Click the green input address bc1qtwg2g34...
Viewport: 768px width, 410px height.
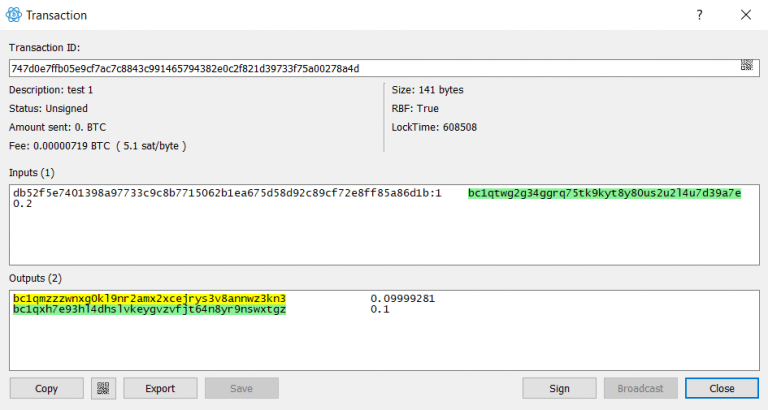604,193
